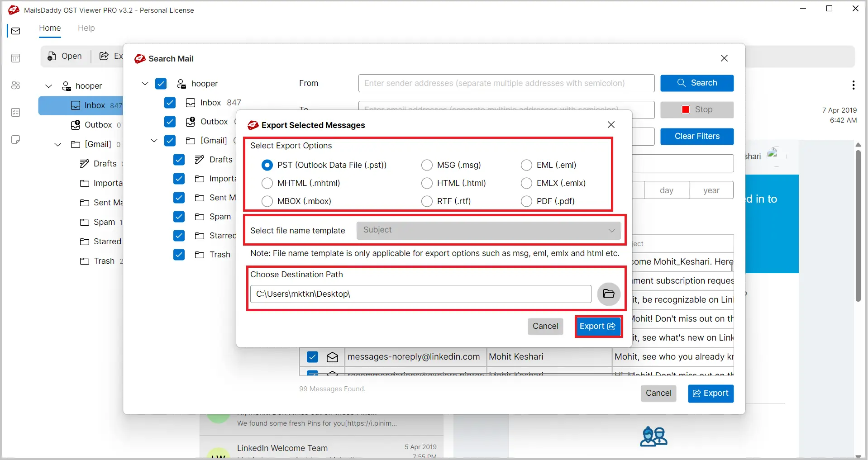
Task: Browse destination folder icon button
Action: [x=609, y=294]
